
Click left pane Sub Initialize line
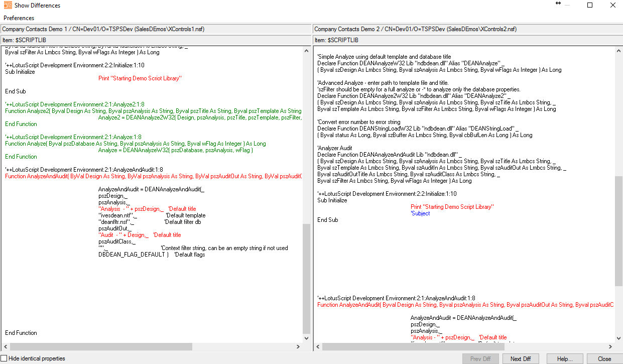tap(20, 72)
